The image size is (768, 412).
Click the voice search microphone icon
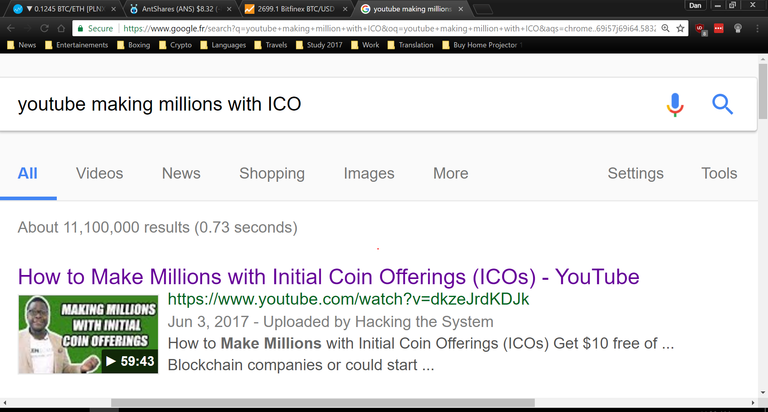(x=676, y=103)
